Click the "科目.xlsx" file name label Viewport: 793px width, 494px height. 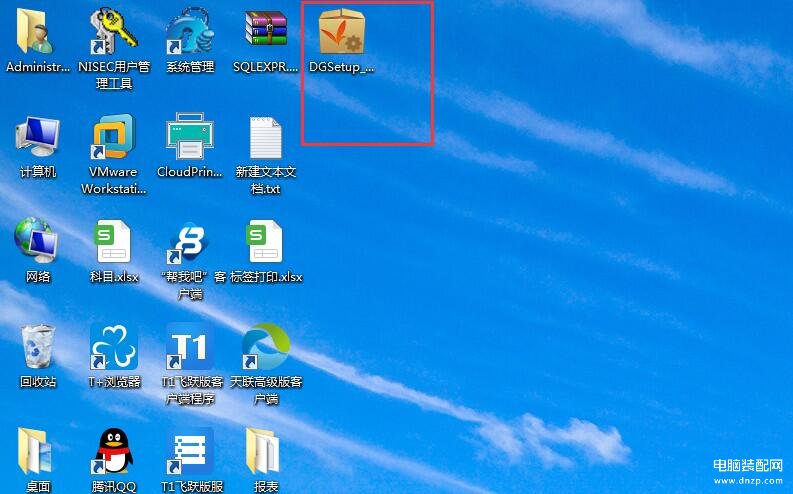coord(114,277)
